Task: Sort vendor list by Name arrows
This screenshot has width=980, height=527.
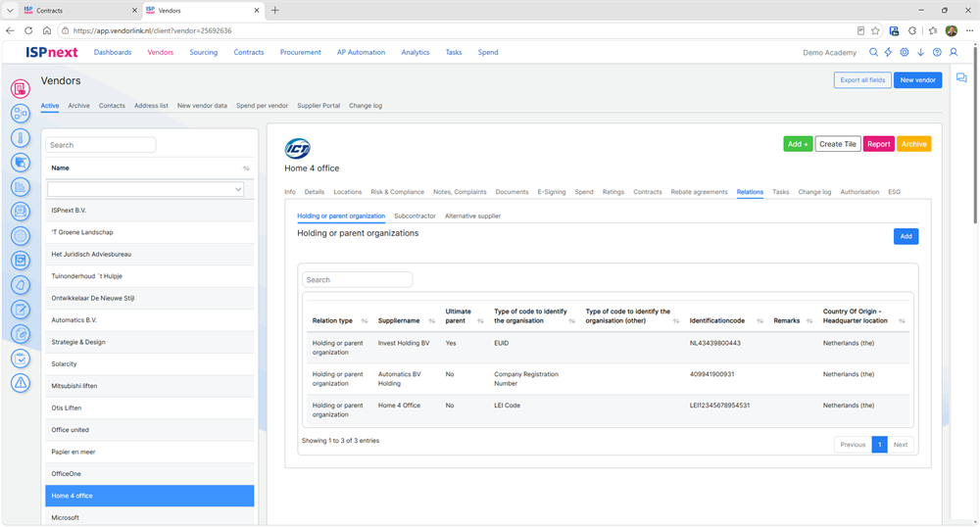Action: click(x=246, y=168)
